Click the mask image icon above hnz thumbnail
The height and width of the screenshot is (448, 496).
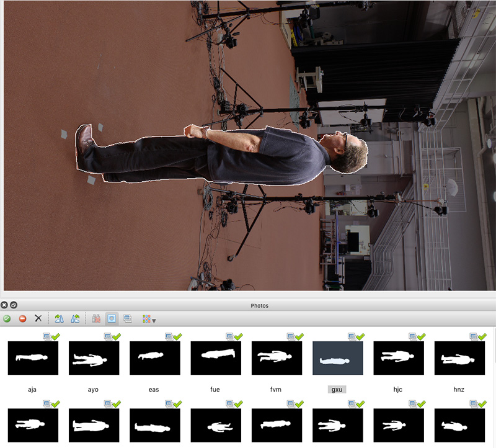(x=474, y=336)
